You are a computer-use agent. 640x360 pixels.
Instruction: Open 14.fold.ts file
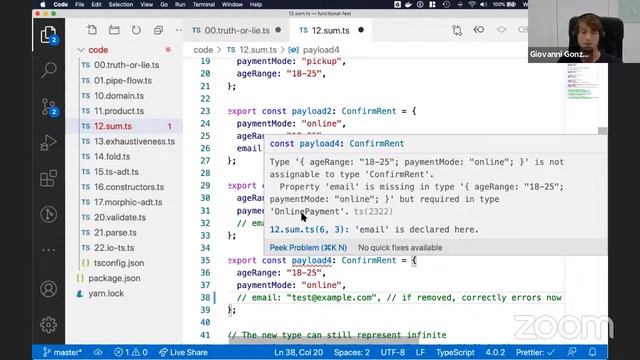coord(123,156)
